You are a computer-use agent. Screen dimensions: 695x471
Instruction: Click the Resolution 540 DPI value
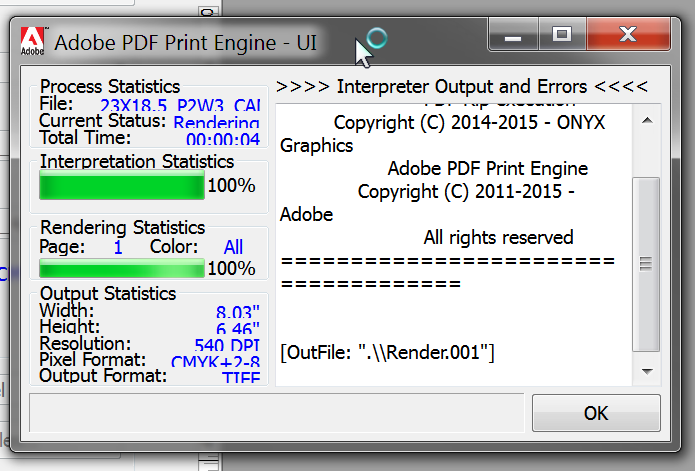coord(226,345)
